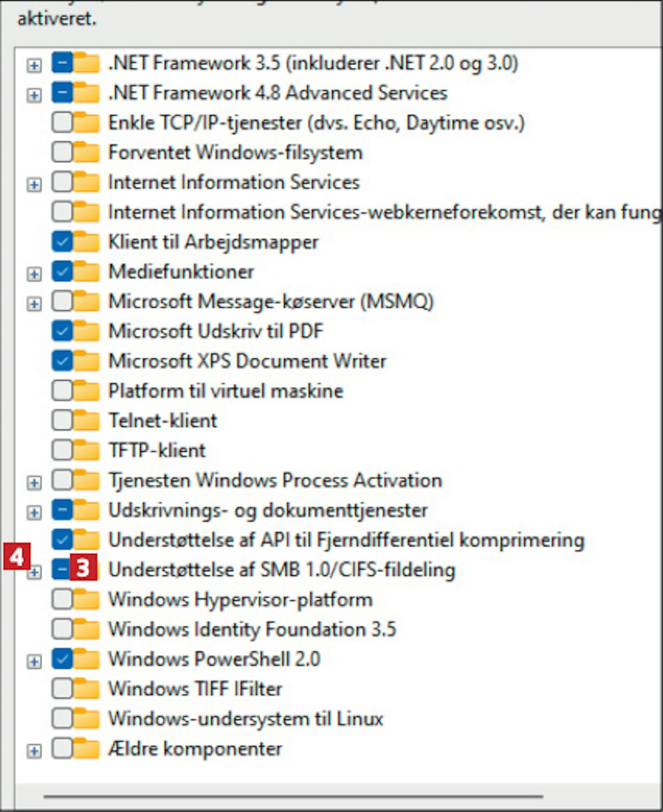Click the Windows TIFF IFilter folder icon
The height and width of the screenshot is (812, 663).
pyautogui.click(x=87, y=689)
